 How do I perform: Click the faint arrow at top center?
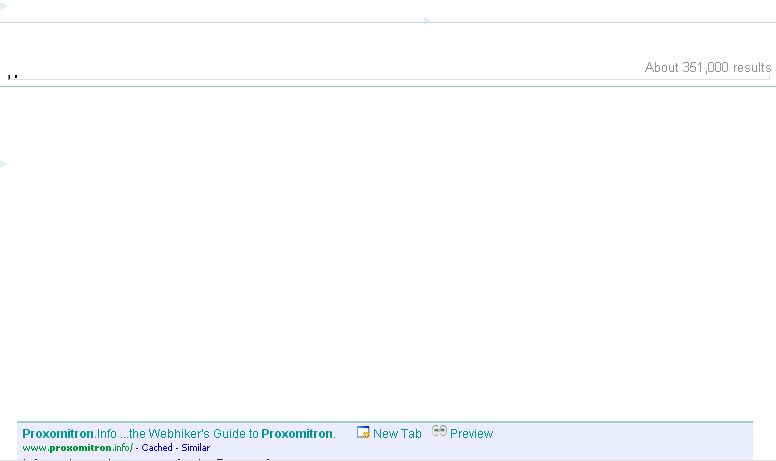[428, 20]
